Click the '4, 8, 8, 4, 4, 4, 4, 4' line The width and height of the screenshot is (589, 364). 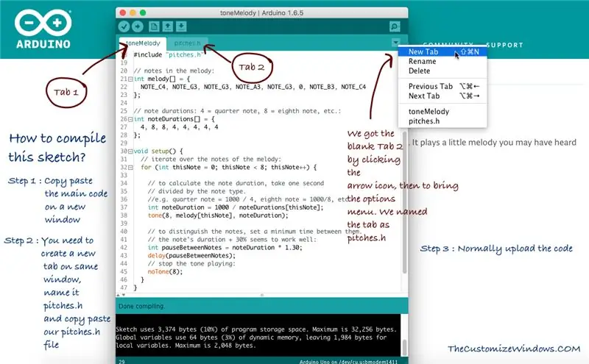click(x=179, y=127)
